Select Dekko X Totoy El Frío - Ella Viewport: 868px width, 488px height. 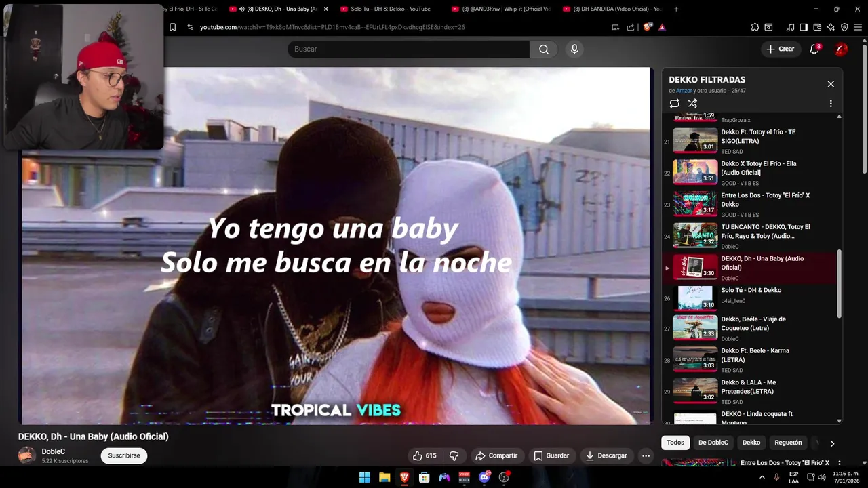[749, 172]
